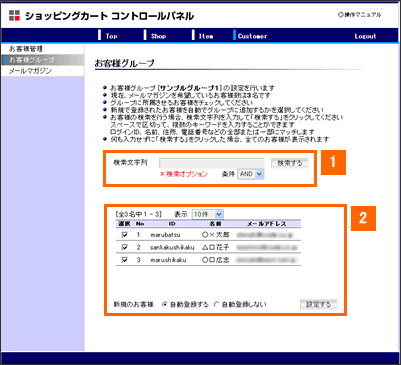Image resolution: width=401 pixels, height=365 pixels.
Task: Click the shopping cart logo icon
Action: pos(14,15)
